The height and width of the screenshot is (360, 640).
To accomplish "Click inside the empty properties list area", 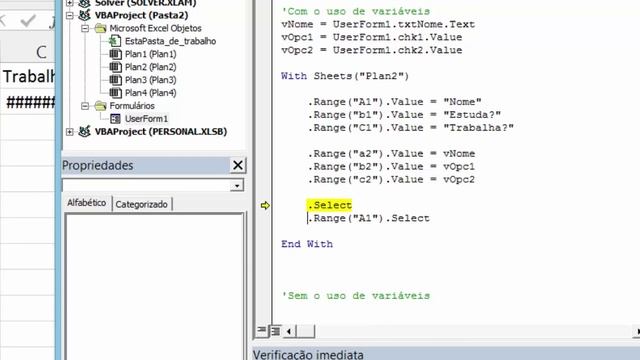I will pos(154,286).
